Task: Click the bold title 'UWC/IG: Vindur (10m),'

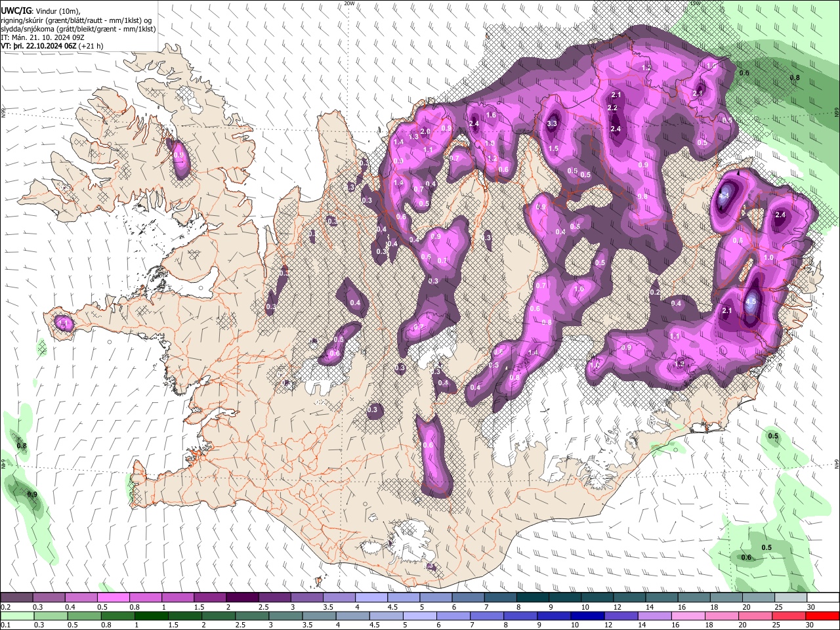Action: (41, 10)
